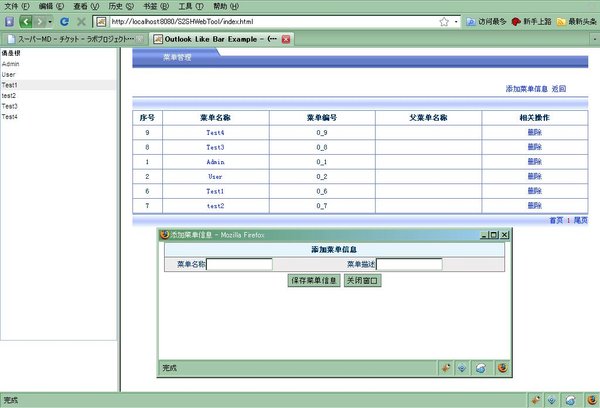The width and height of the screenshot is (600, 408).
Task: Click the 添加菜单信息 link
Action: tap(527, 89)
